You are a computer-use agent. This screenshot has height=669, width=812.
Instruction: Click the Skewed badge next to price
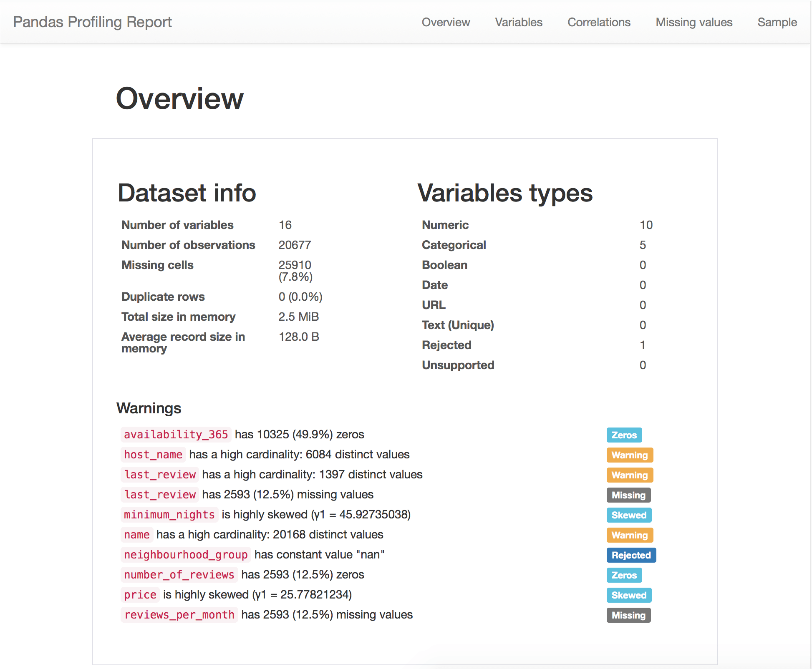[x=629, y=595]
